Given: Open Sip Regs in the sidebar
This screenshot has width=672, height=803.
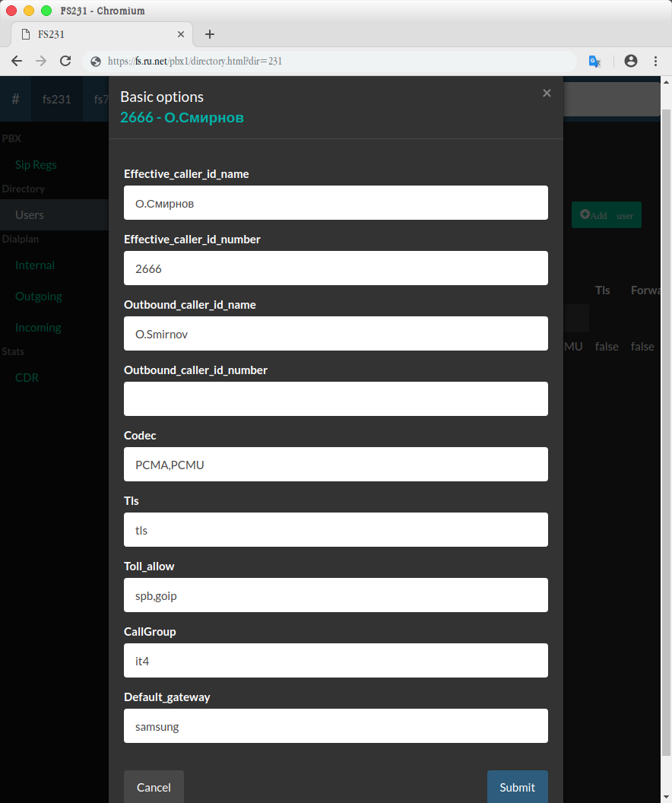Looking at the screenshot, I should (x=36, y=165).
